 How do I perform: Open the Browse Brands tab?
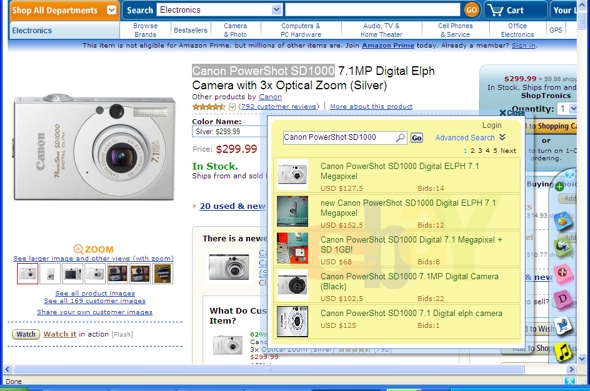(x=145, y=30)
